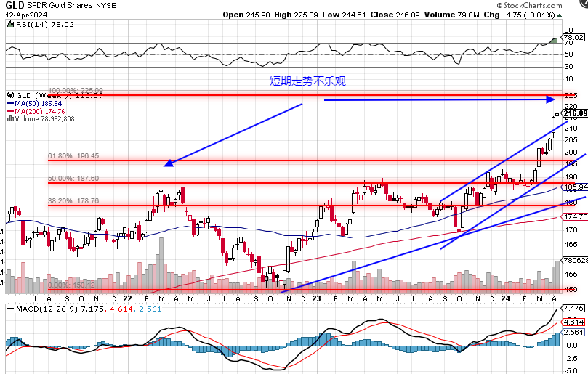This screenshot has width=588, height=374.
Task: Click the 2.561 histogram tag on right
Action: [x=573, y=332]
